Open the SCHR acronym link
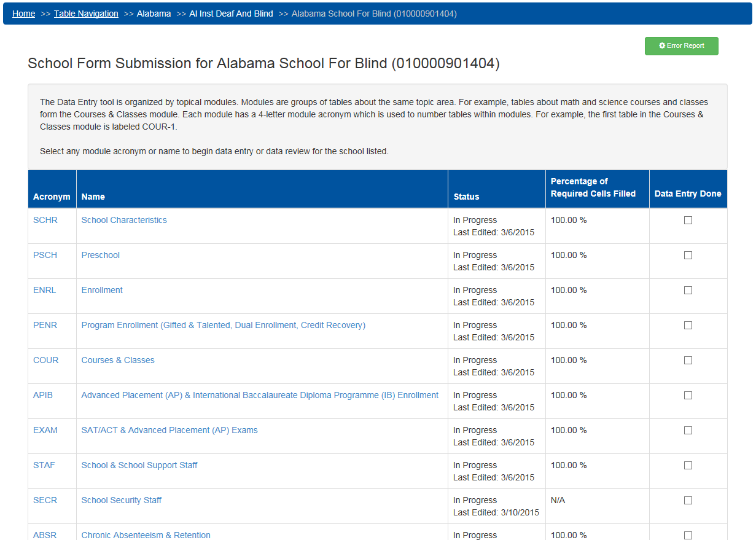 pos(45,220)
